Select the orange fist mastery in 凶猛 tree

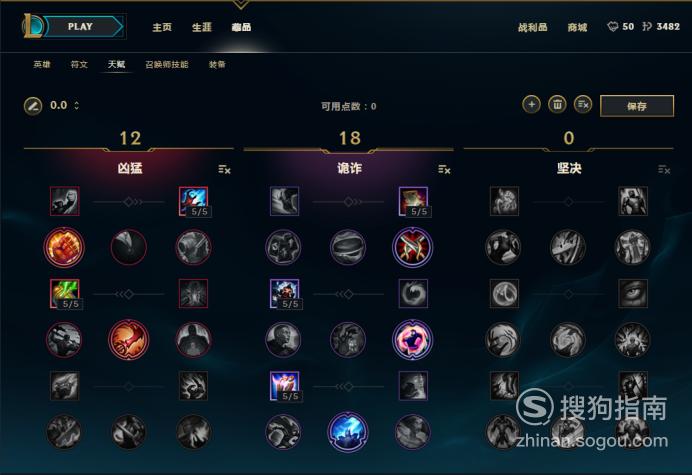point(64,247)
